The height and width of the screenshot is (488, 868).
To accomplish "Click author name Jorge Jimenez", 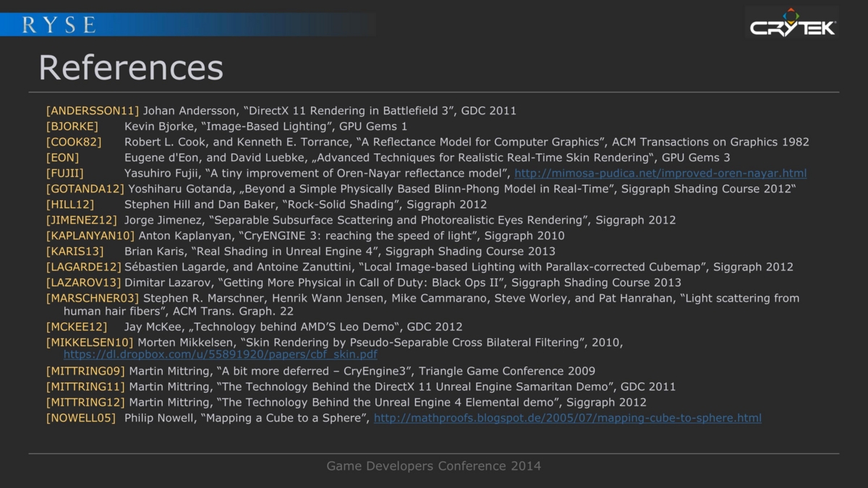I will point(165,221).
